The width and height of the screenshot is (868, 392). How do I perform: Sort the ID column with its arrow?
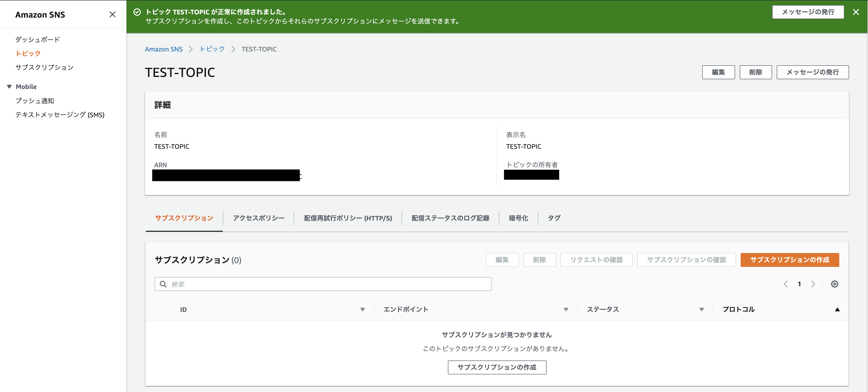click(x=363, y=310)
